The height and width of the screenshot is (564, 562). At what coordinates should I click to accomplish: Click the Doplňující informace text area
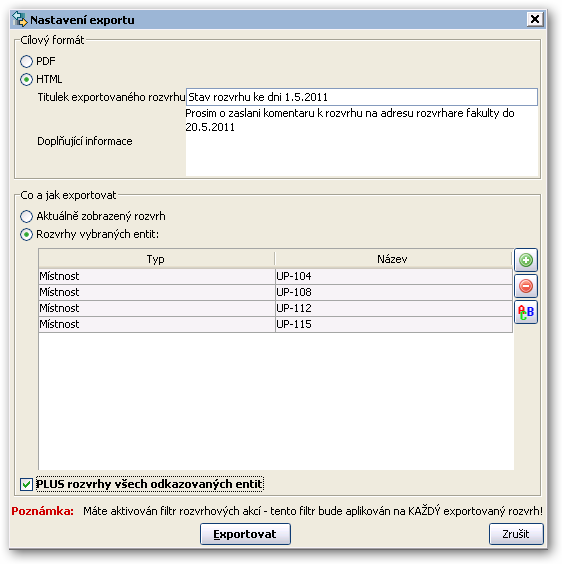click(x=362, y=141)
